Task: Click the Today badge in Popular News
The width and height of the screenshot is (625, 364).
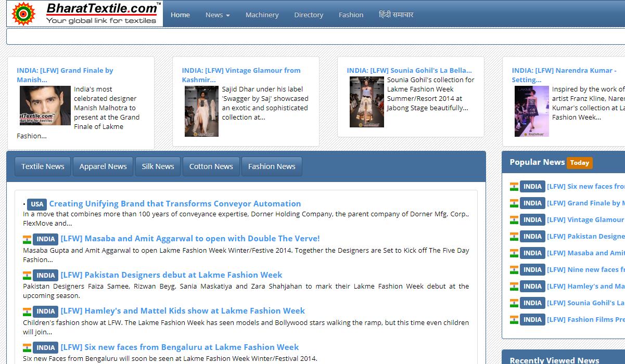Action: 579,163
